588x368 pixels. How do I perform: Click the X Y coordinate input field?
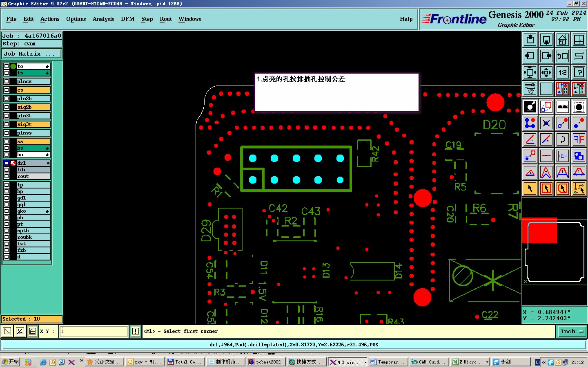pos(94,331)
